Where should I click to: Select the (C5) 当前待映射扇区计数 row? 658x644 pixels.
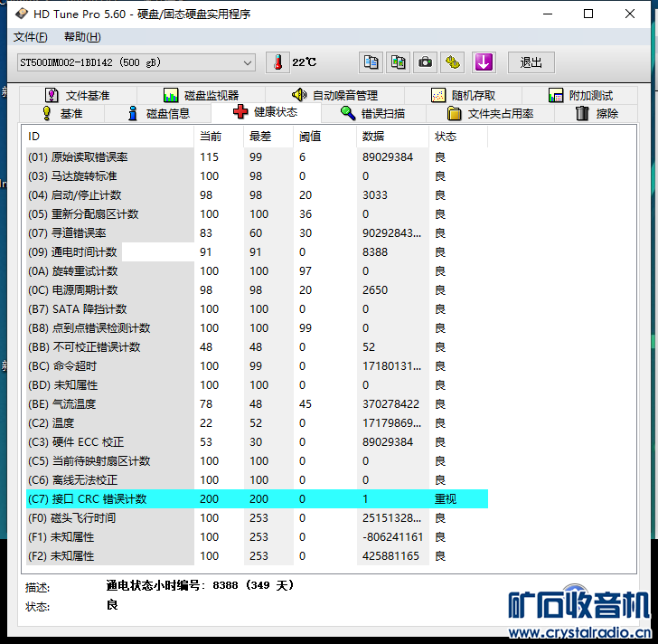(x=257, y=461)
